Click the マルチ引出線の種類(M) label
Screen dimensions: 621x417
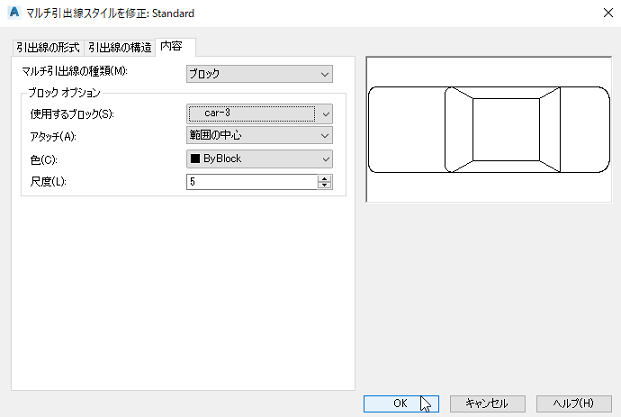pos(74,71)
